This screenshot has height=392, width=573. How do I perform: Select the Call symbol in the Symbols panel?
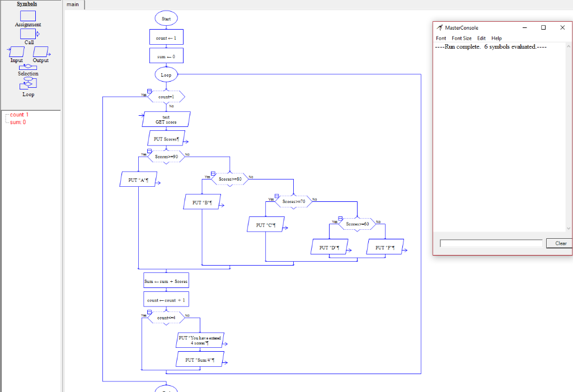[28, 34]
